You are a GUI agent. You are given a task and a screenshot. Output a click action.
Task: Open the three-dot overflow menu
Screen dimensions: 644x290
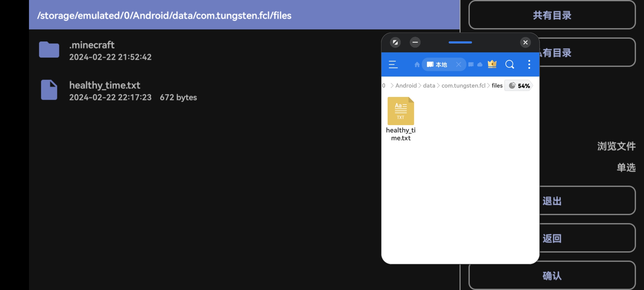[529, 64]
